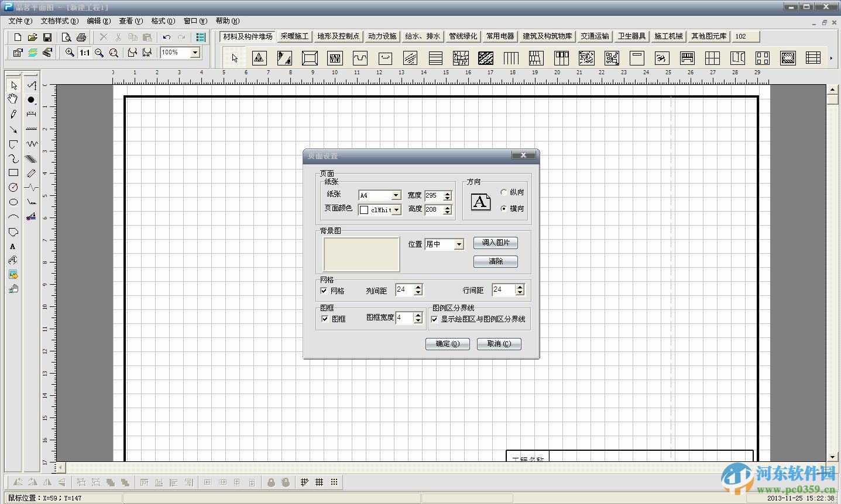Toggle 显示绘图区与图例区分界线 checkbox
Screen dimensions: 841x504
tap(434, 319)
